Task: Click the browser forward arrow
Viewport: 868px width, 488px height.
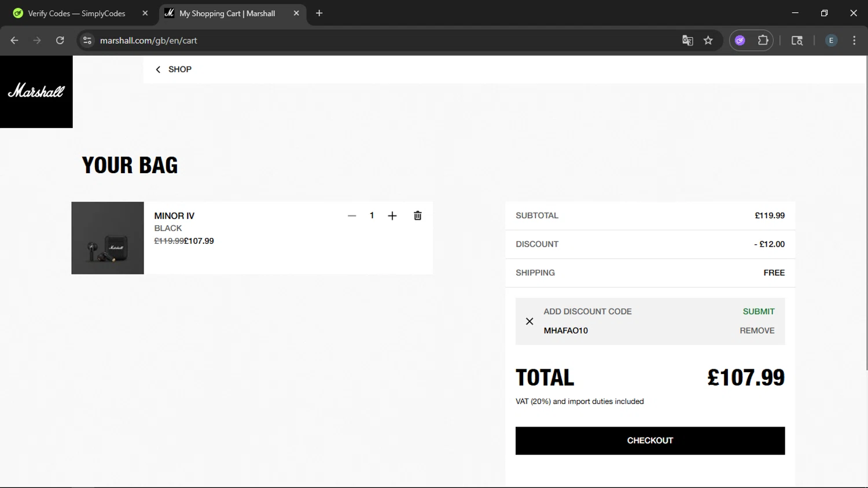Action: pyautogui.click(x=37, y=41)
